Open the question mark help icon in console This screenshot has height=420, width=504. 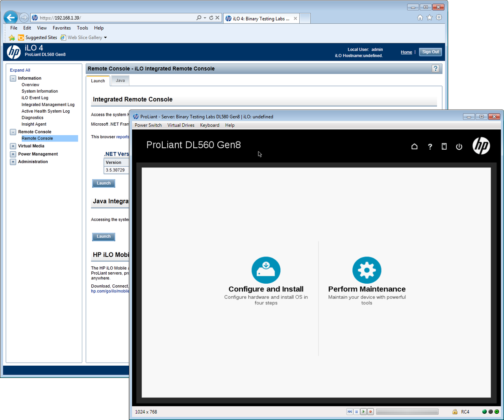[430, 147]
